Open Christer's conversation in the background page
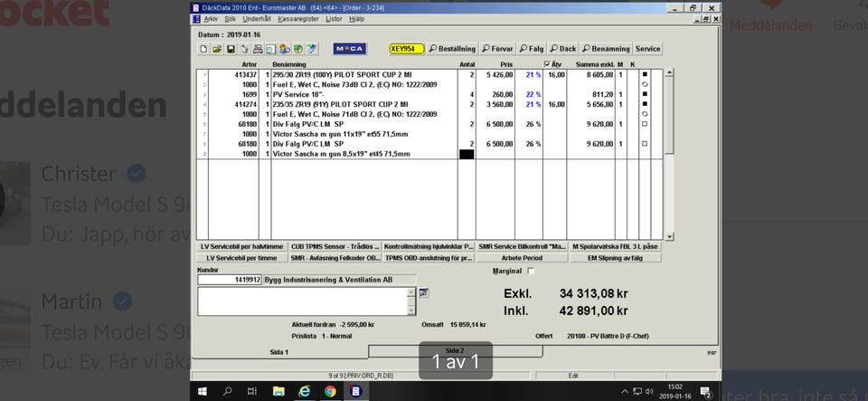The image size is (868, 401). pyautogui.click(x=95, y=202)
